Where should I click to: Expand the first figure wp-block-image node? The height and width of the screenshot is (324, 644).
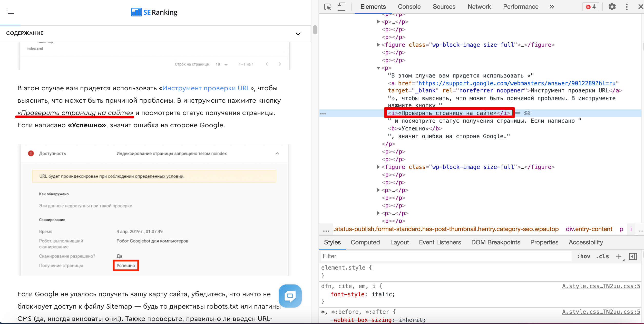(x=378, y=45)
